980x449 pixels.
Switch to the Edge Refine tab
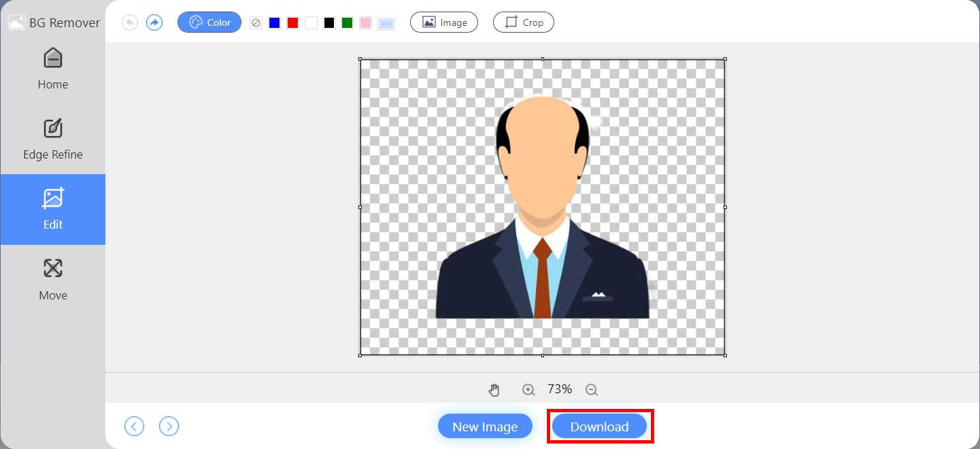coord(53,139)
